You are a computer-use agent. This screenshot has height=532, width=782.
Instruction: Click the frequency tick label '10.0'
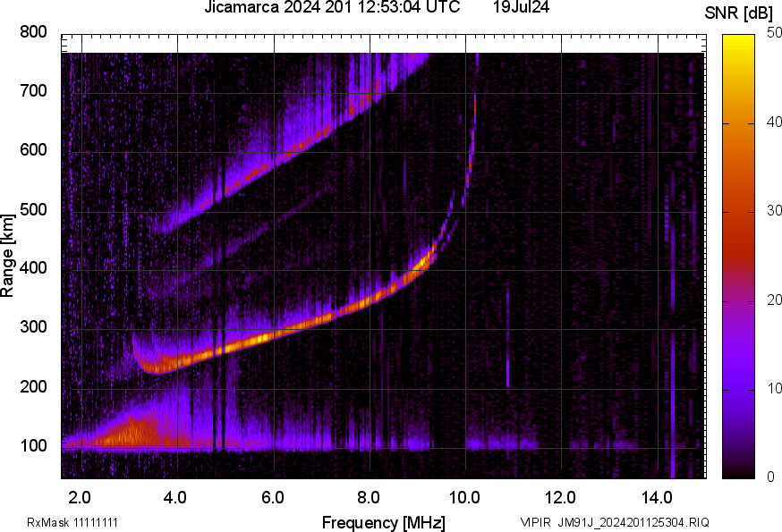pos(464,498)
